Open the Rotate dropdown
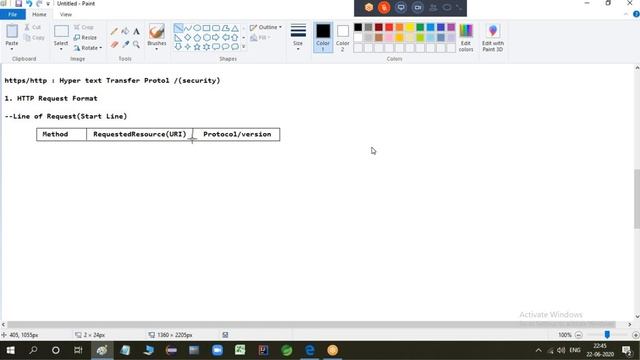Screen dimensions: 640x360 88,48
